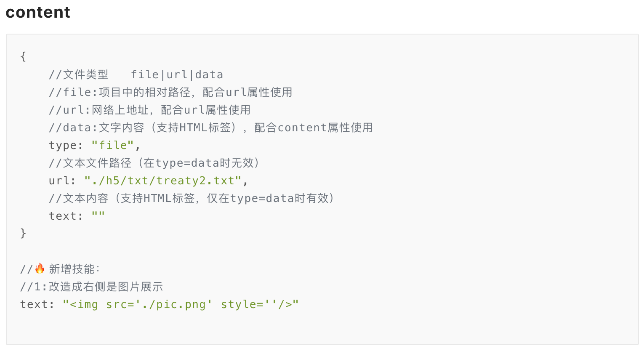
Task: Click the //data: comment about 文字内容
Action: pyautogui.click(x=211, y=128)
